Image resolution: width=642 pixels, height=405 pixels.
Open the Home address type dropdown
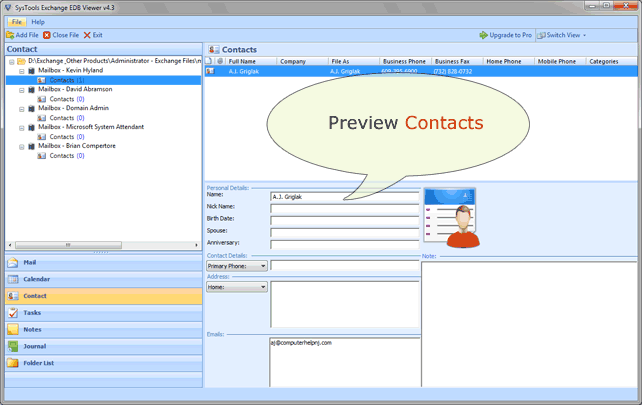click(237, 287)
